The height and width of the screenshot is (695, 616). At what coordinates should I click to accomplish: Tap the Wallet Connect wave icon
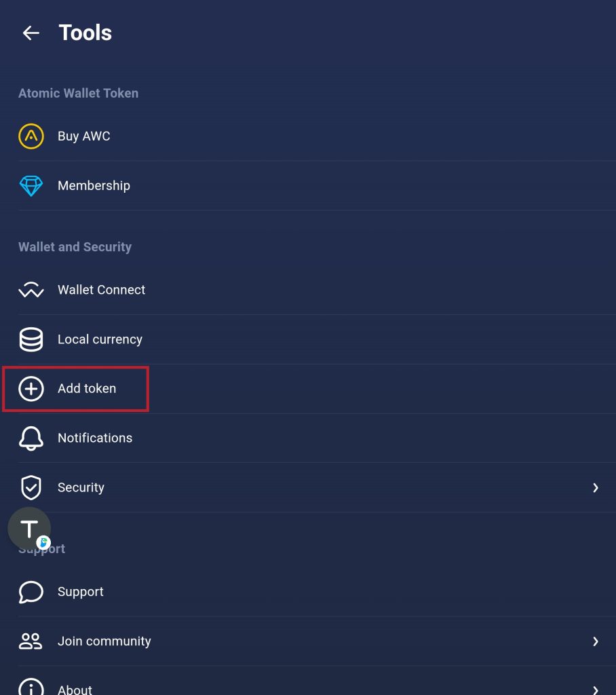point(31,290)
